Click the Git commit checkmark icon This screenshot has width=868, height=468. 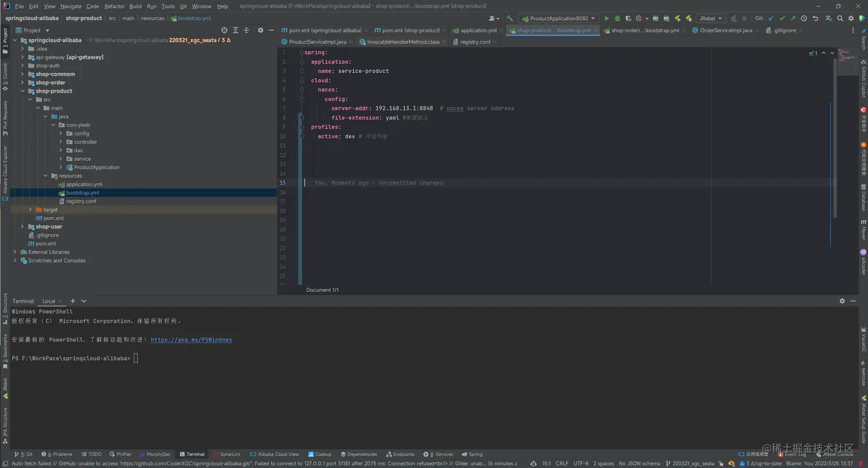(x=782, y=18)
